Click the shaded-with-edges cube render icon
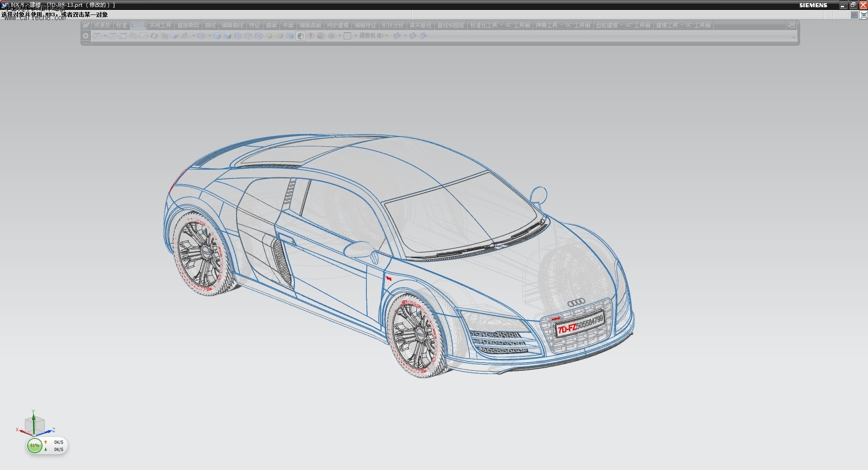Image resolution: width=868 pixels, height=470 pixels. 217,36
